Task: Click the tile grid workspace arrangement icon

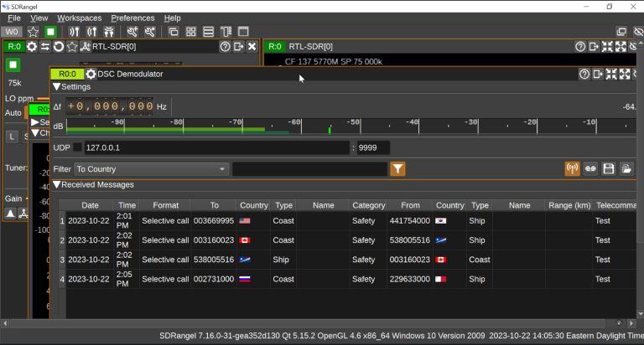Action: (x=191, y=32)
